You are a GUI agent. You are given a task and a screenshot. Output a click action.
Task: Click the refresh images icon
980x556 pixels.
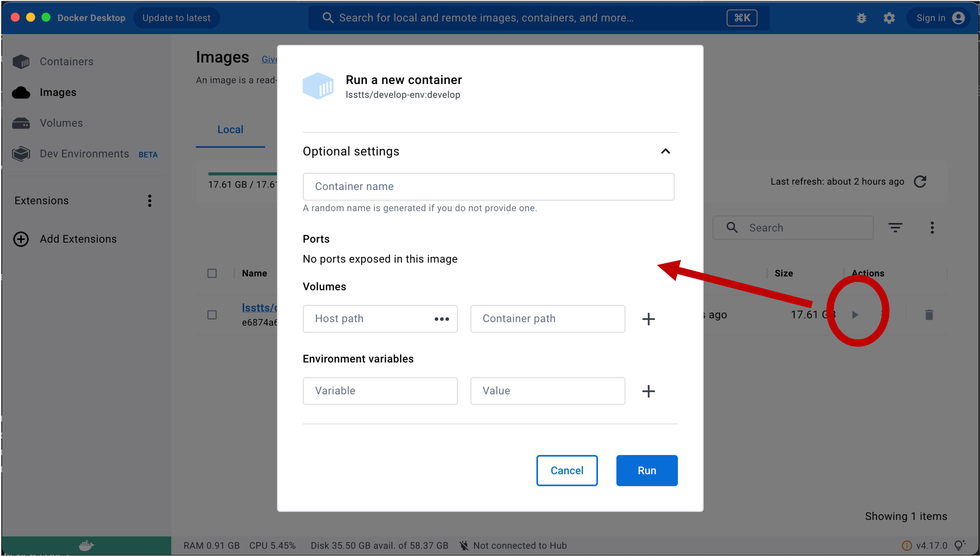(x=920, y=181)
